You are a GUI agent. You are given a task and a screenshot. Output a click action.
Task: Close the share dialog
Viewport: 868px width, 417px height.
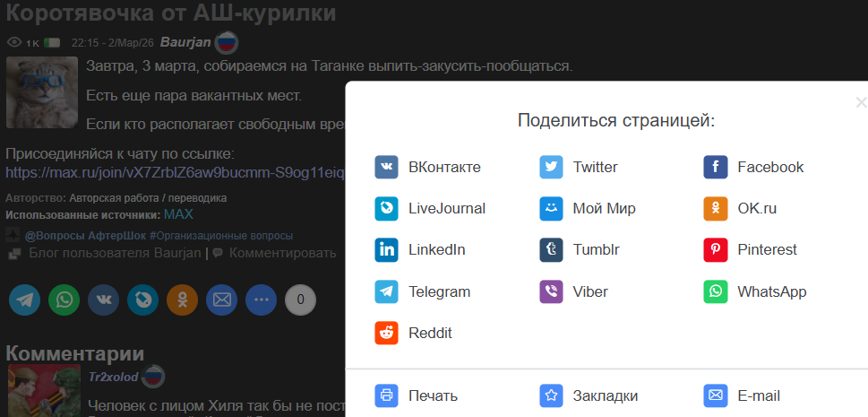coord(861,102)
